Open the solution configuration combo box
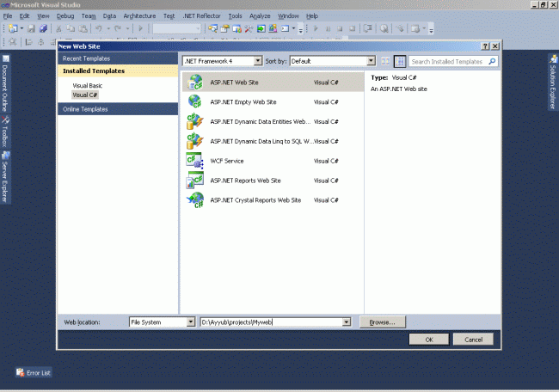 [177, 28]
